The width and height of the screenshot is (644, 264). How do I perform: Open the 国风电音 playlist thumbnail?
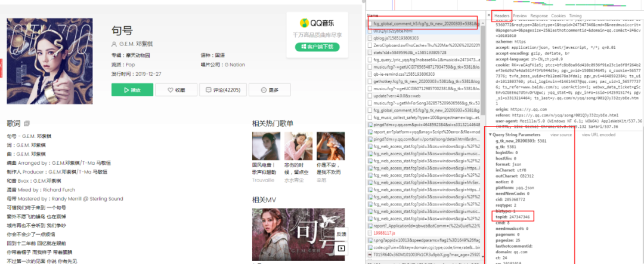tap(266, 146)
